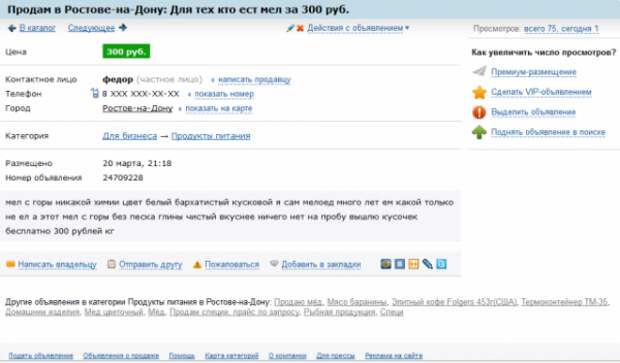Click 'написать продавцу' link

[x=254, y=80]
